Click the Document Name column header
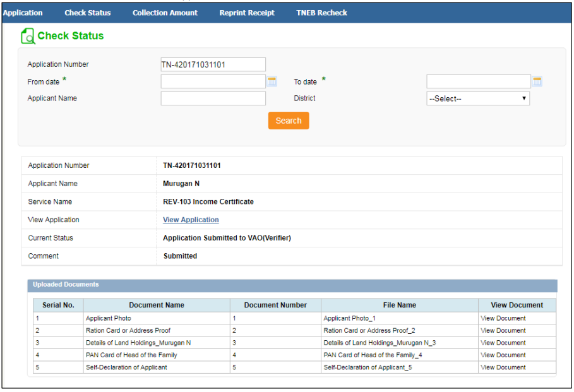The height and width of the screenshot is (392, 574). [157, 305]
